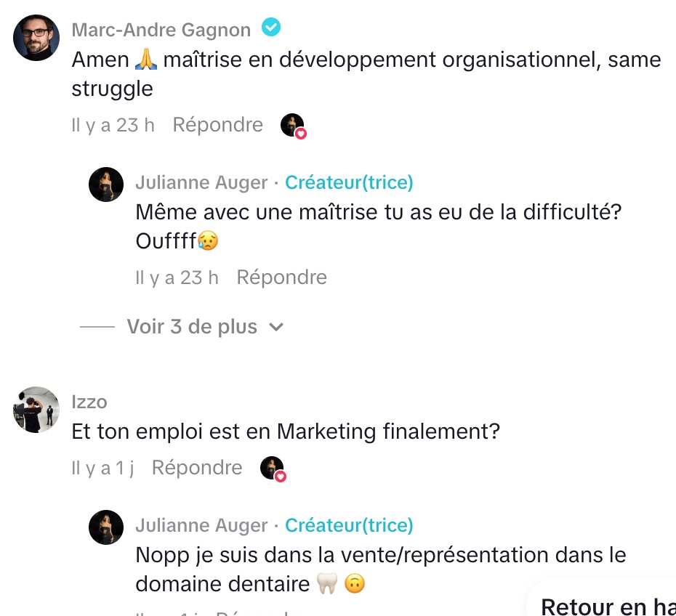Select Izzo's comment text about Marketing
This screenshot has height=616, width=676.
click(286, 431)
